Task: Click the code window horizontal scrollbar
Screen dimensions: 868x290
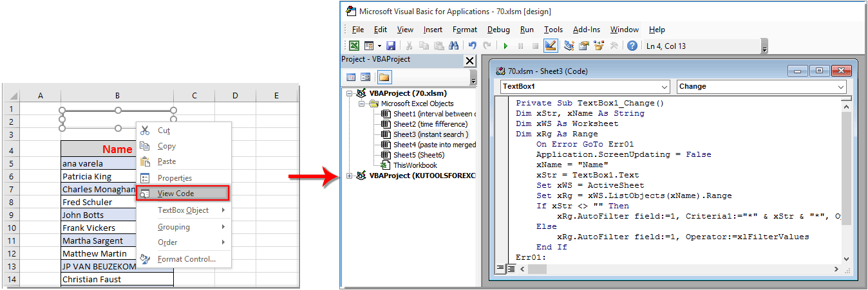Action: click(x=676, y=268)
